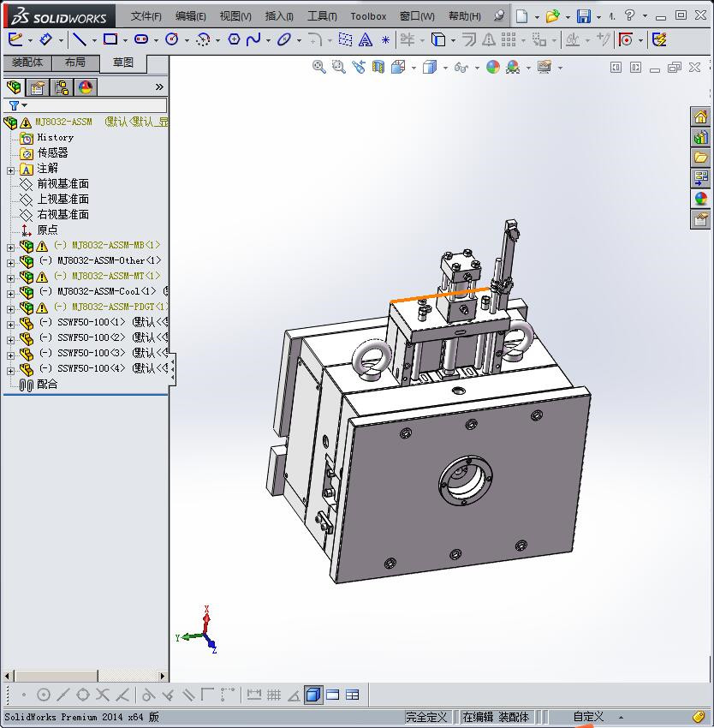714x728 pixels.
Task: Toggle the angle snap in bottom toolbar
Action: coord(294,695)
